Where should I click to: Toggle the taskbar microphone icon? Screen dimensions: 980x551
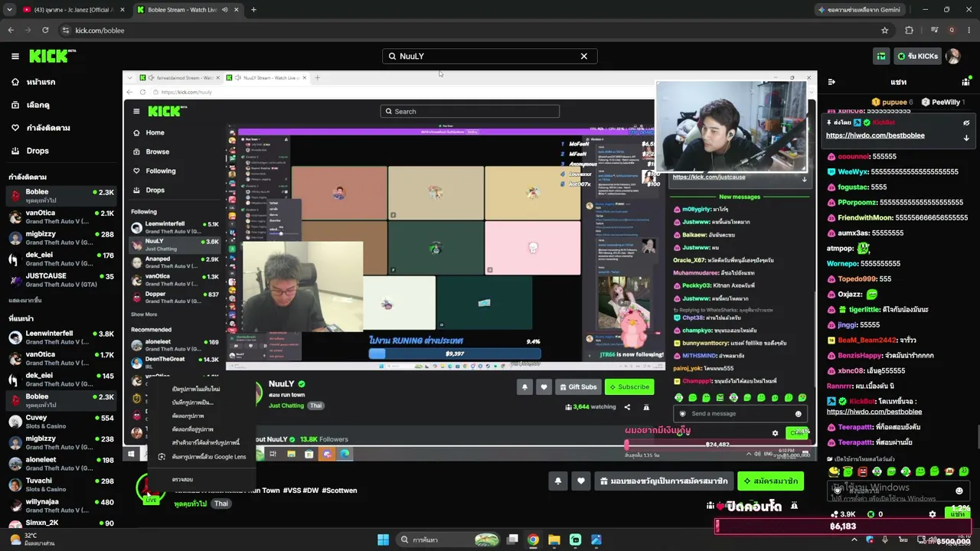[885, 540]
